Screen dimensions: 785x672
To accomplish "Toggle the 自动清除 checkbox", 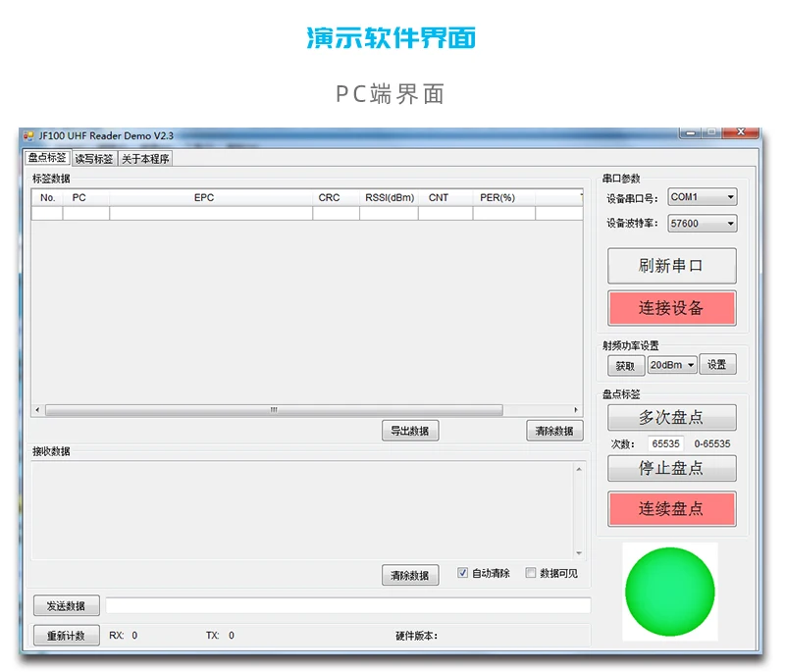I will (x=462, y=572).
